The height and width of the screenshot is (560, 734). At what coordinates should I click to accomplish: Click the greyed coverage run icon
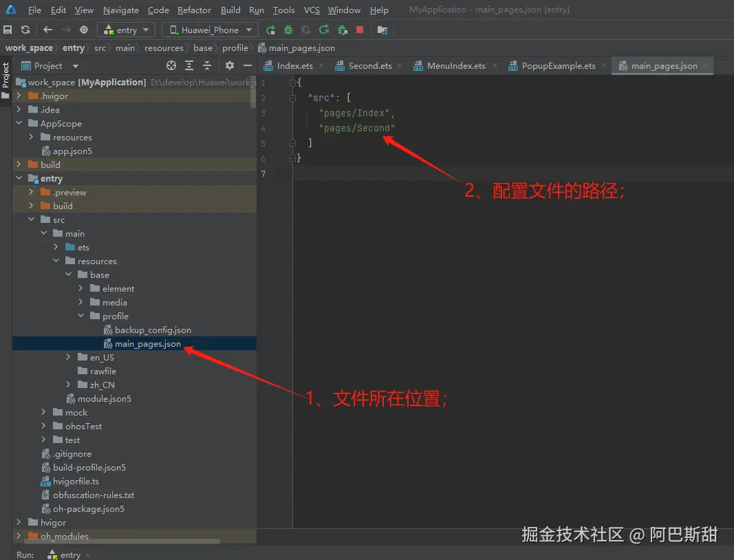point(306,30)
